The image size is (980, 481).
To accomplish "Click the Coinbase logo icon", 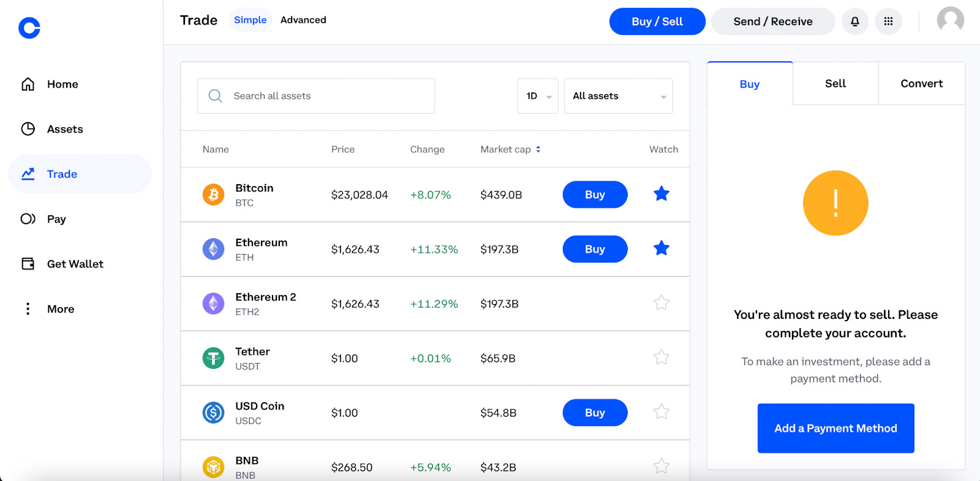I will pos(29,28).
